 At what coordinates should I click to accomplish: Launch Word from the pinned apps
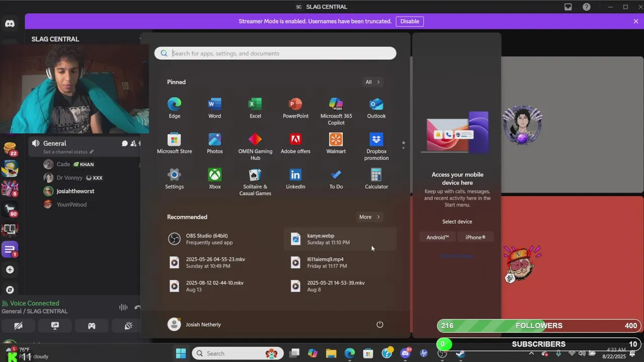coord(215,108)
